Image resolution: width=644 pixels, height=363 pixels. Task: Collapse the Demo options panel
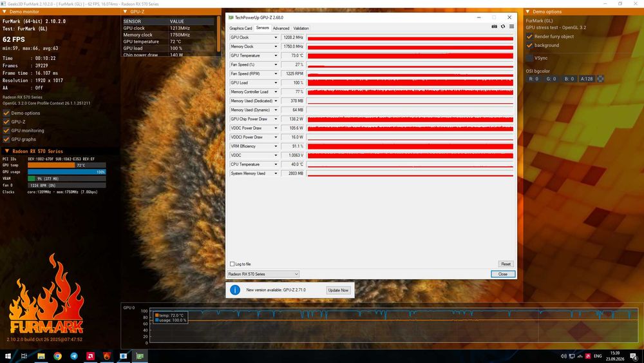(528, 12)
